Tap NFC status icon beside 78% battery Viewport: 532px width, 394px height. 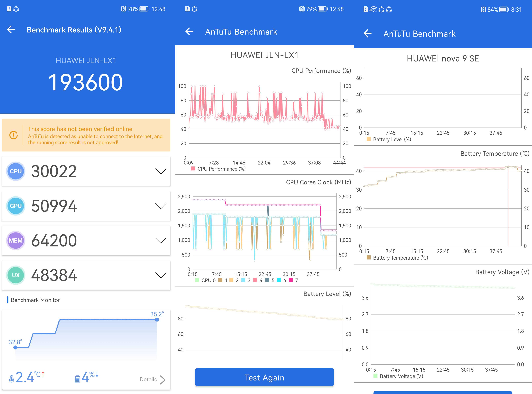[x=123, y=9]
